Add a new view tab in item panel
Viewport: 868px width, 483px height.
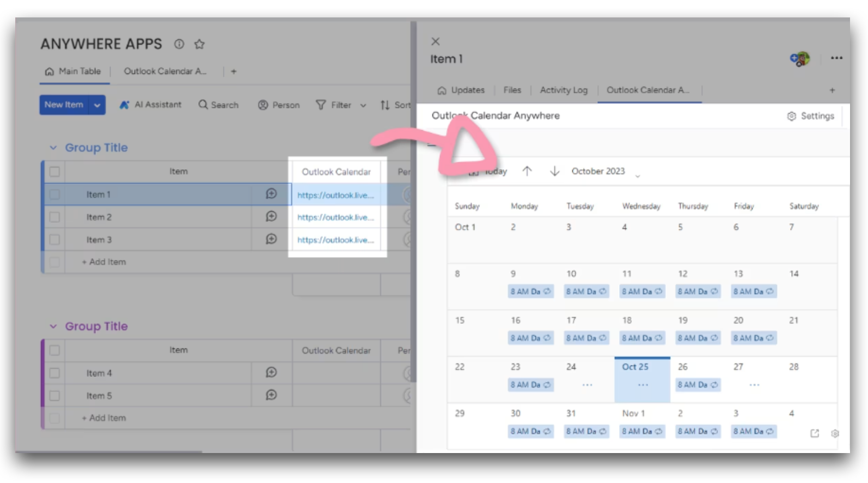click(x=832, y=90)
